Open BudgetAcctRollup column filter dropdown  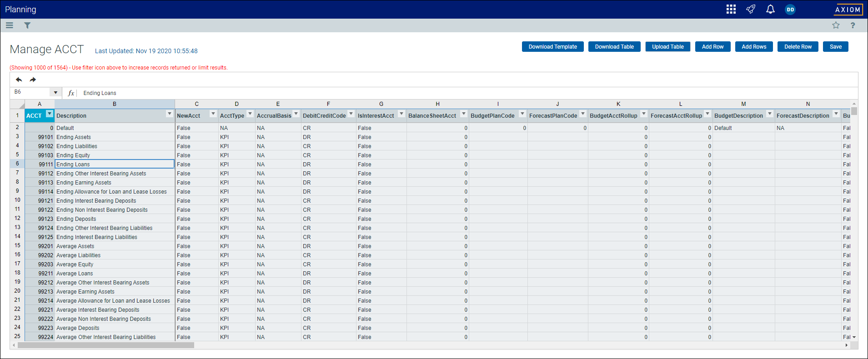click(x=644, y=114)
